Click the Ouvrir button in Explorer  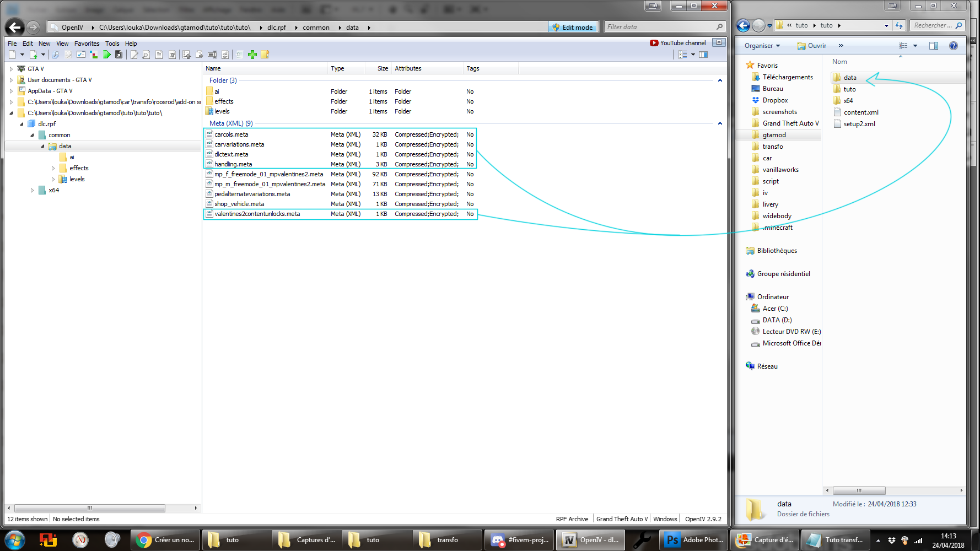tap(811, 46)
